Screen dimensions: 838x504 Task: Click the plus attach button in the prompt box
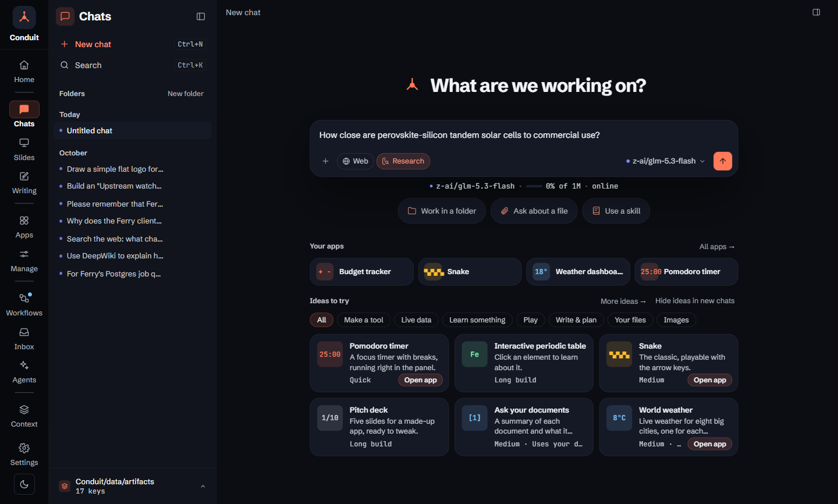pyautogui.click(x=325, y=161)
